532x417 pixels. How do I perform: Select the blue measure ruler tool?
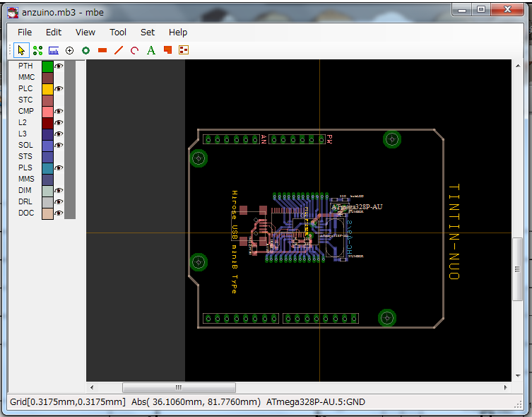[x=54, y=51]
